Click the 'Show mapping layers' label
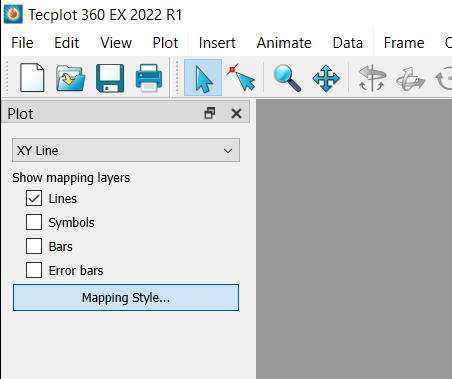The height and width of the screenshot is (379, 452). (x=71, y=178)
